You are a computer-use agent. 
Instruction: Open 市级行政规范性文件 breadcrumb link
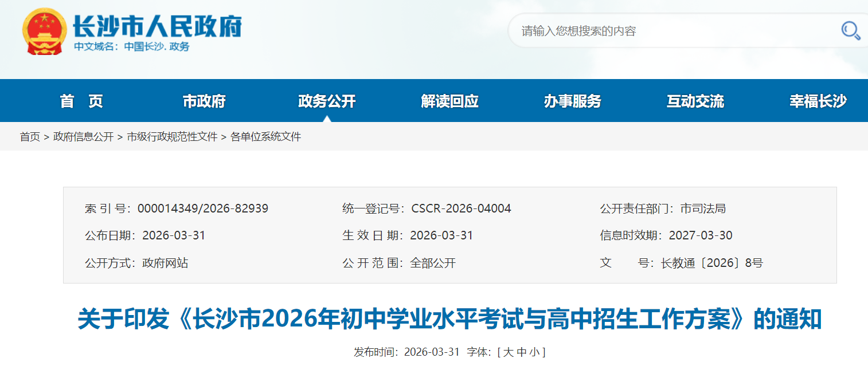(172, 137)
